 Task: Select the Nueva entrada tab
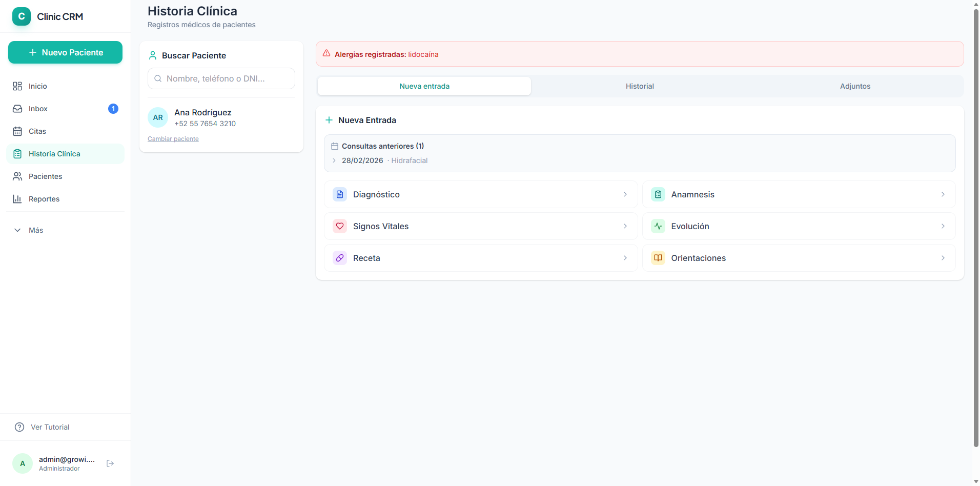(424, 86)
